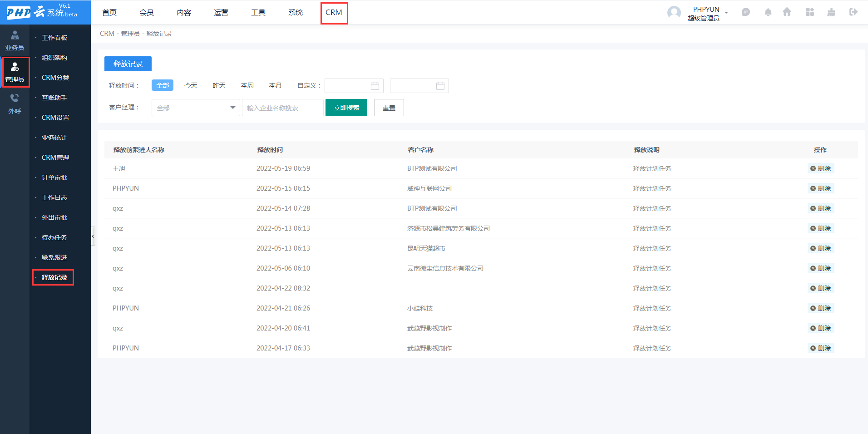Open the 会员 top menu

click(x=147, y=12)
